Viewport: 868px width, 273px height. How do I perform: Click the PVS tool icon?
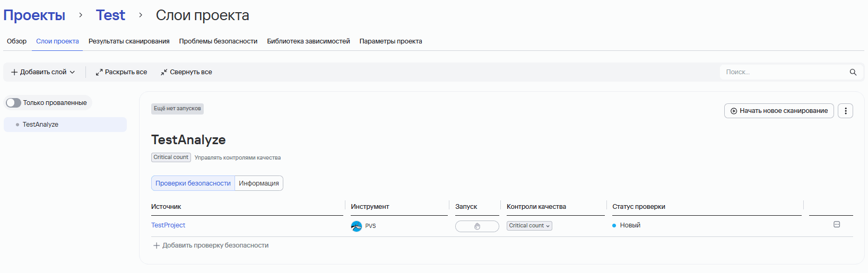tap(356, 226)
